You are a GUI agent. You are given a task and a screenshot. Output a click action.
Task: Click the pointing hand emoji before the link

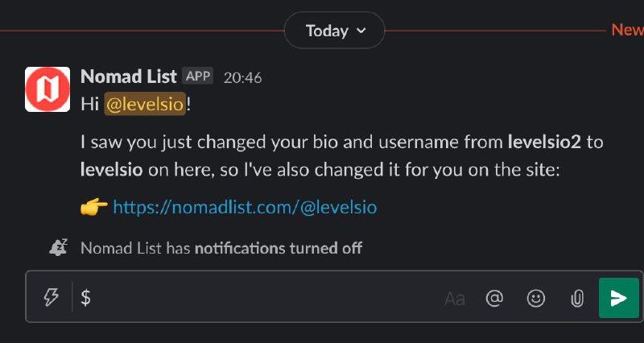point(94,208)
